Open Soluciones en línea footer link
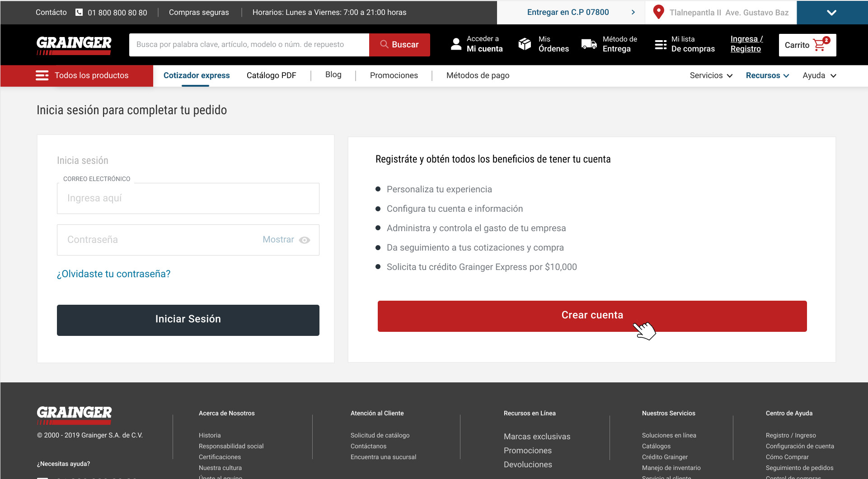This screenshot has height=479, width=868. point(669,435)
